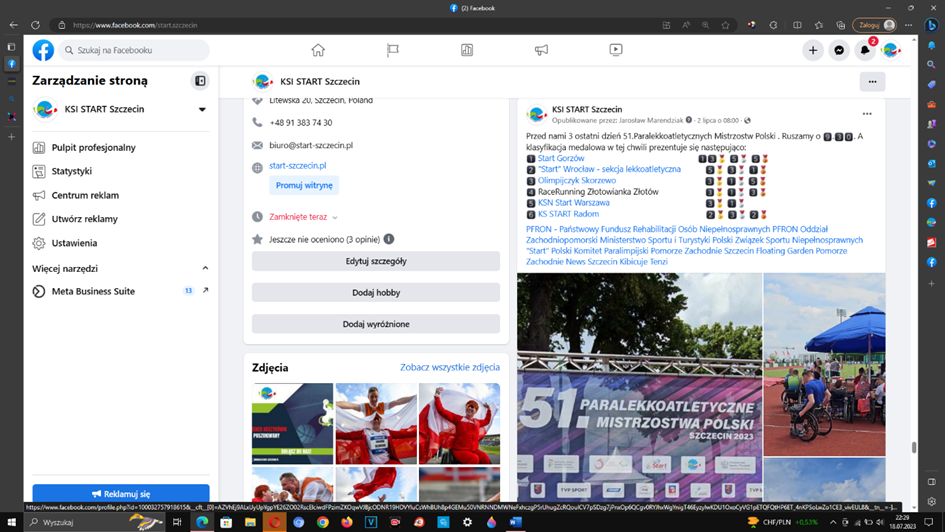Open browser settings three-dots menu
Screen dimensions: 945x532
pyautogui.click(x=909, y=25)
